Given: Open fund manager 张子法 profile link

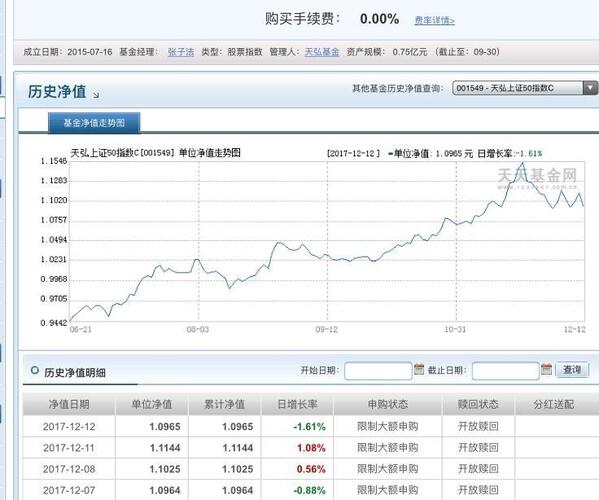Looking at the screenshot, I should 181,52.
